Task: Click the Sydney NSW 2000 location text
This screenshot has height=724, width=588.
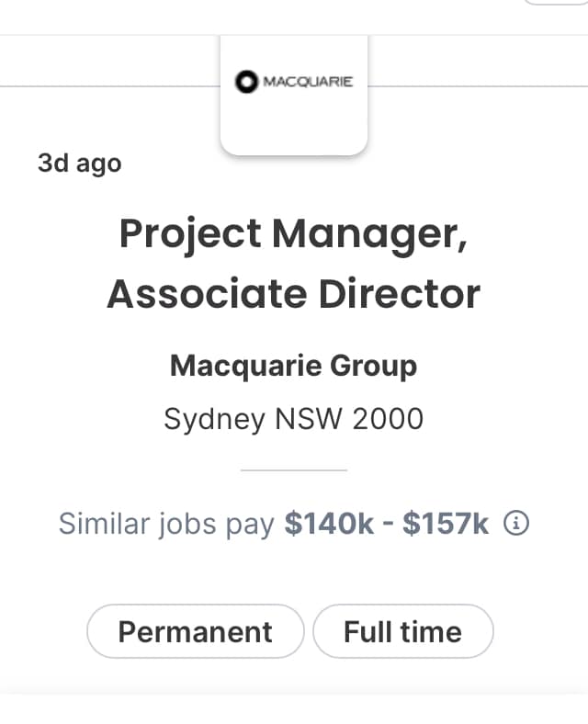Action: [x=294, y=419]
